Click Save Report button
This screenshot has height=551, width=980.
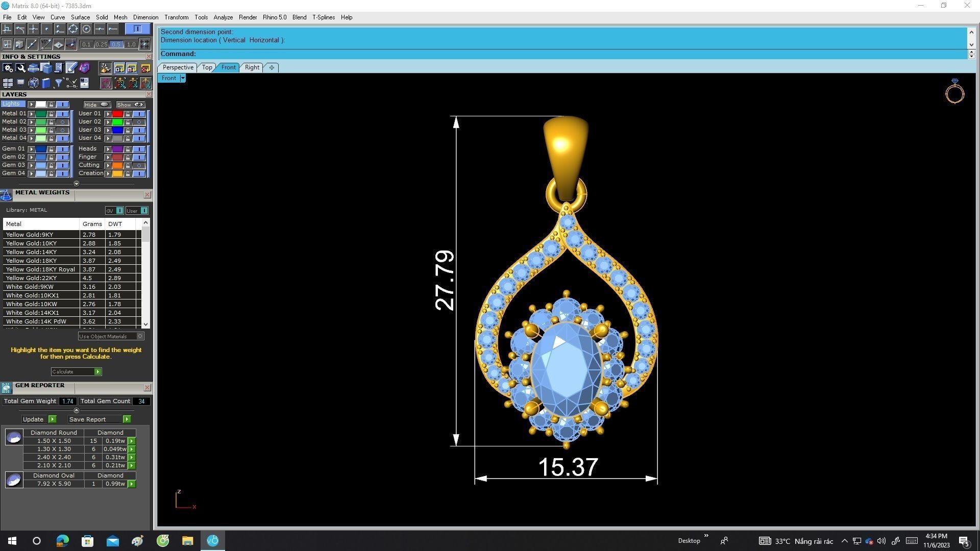tap(100, 419)
